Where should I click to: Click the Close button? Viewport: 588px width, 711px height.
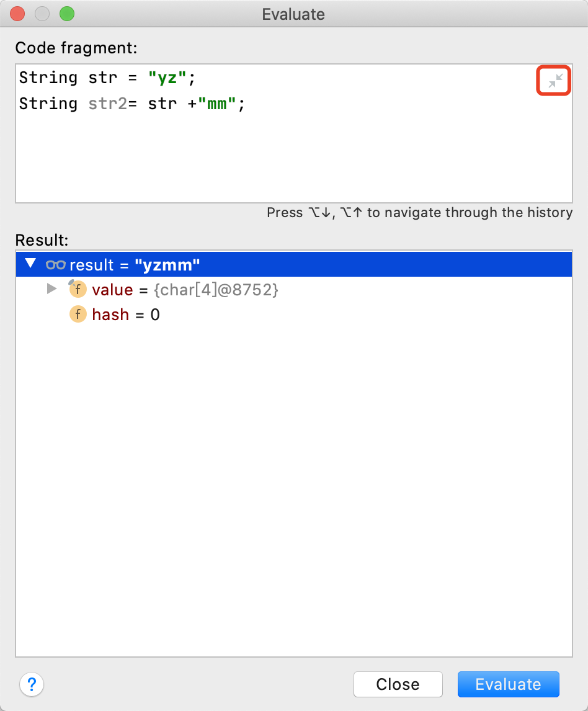tap(398, 684)
